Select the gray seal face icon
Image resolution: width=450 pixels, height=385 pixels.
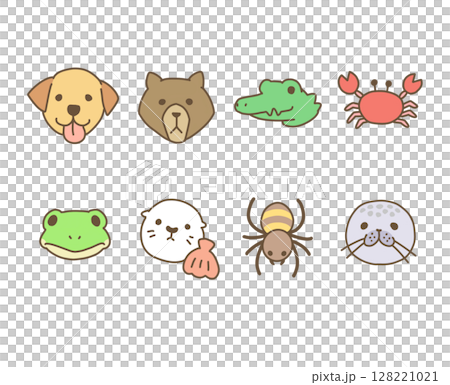(380, 232)
